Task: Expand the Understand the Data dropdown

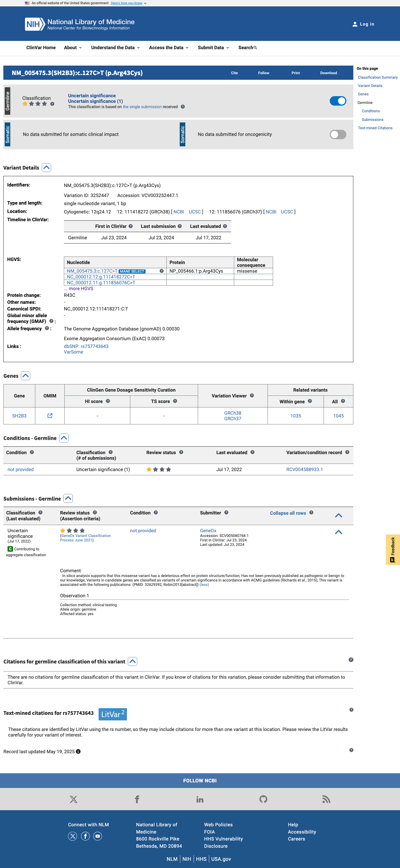Action: [x=116, y=48]
